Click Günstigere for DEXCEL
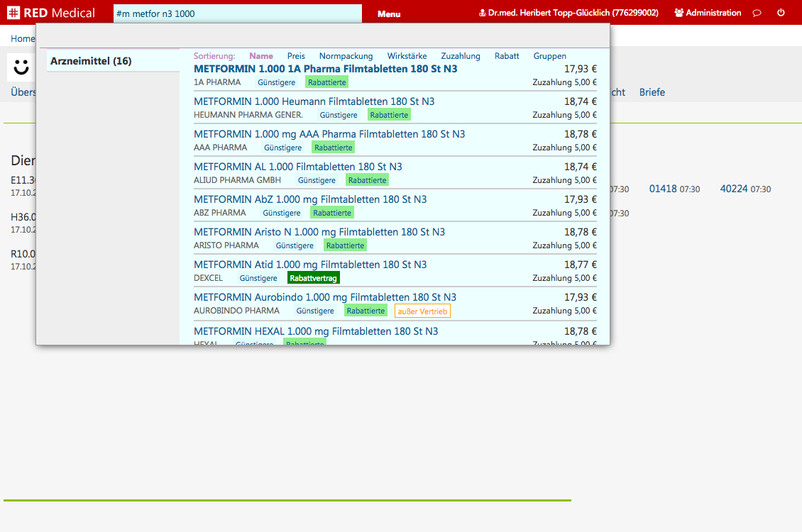The image size is (802, 532). tap(258, 279)
